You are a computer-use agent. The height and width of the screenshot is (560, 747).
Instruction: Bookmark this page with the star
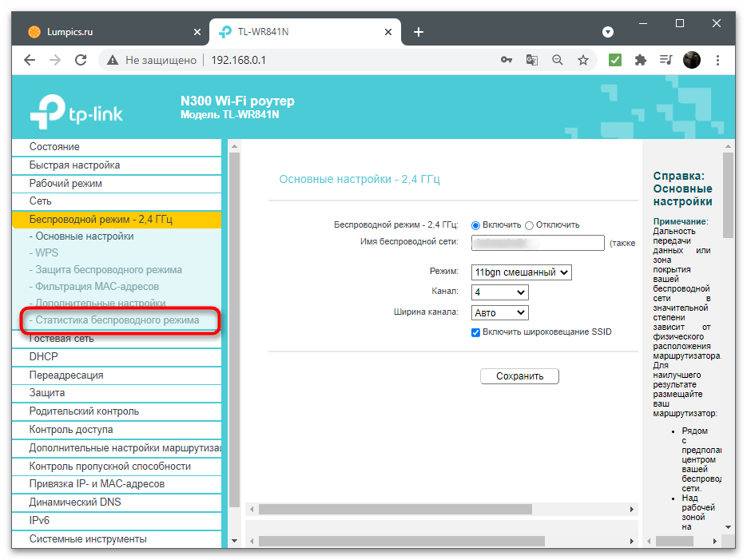(583, 60)
